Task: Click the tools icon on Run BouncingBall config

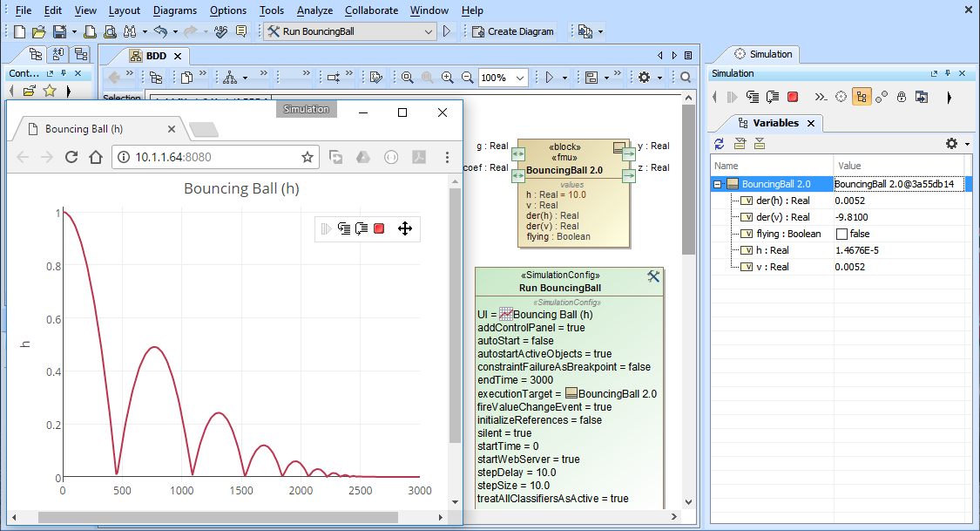Action: coord(653,276)
